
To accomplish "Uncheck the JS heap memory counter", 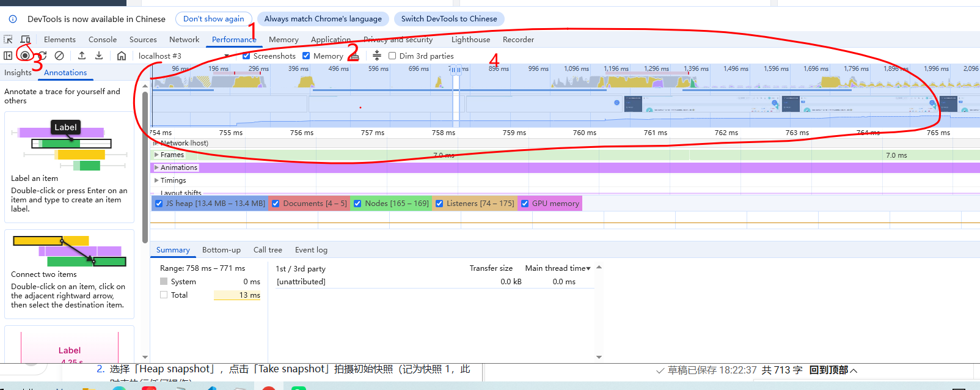I will click(x=159, y=204).
